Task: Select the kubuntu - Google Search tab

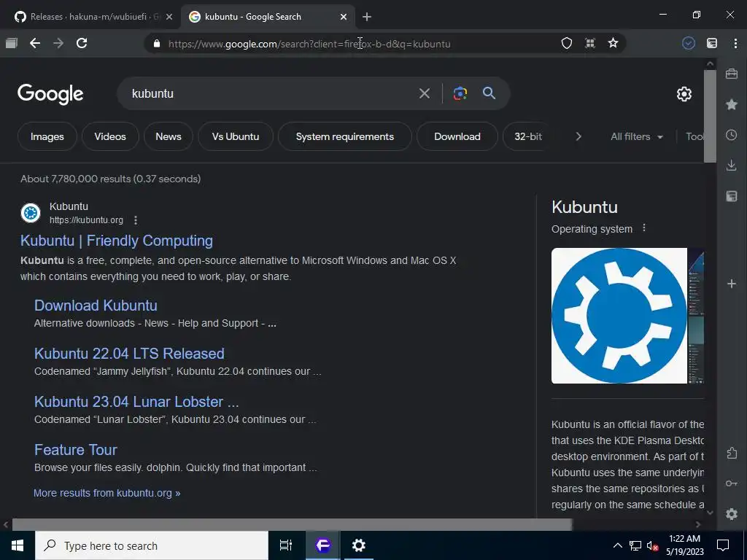Action: point(268,17)
